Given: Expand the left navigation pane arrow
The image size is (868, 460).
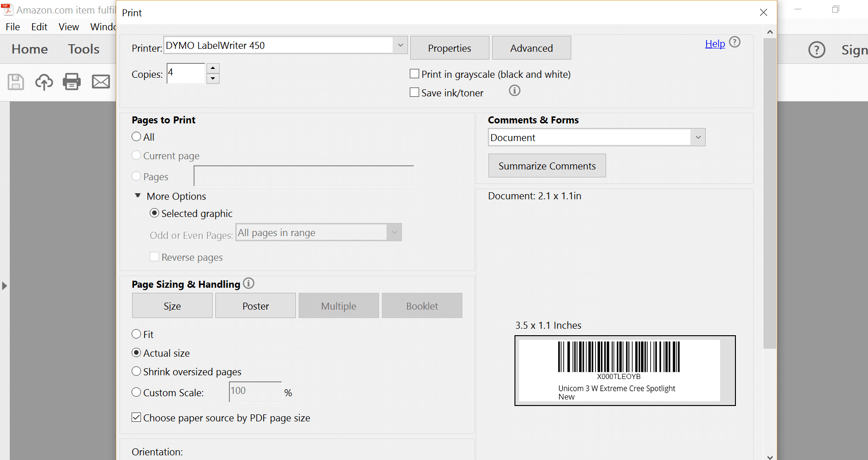Looking at the screenshot, I should (4, 286).
